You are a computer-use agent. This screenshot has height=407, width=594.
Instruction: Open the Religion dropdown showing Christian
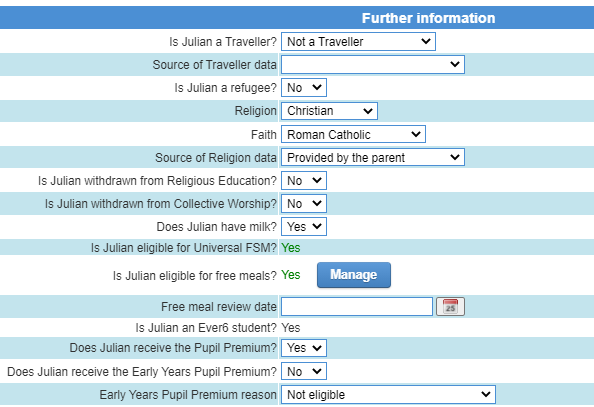click(x=329, y=111)
